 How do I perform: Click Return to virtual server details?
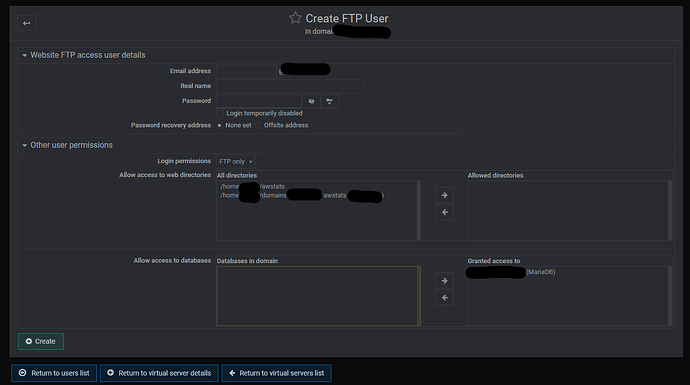159,373
